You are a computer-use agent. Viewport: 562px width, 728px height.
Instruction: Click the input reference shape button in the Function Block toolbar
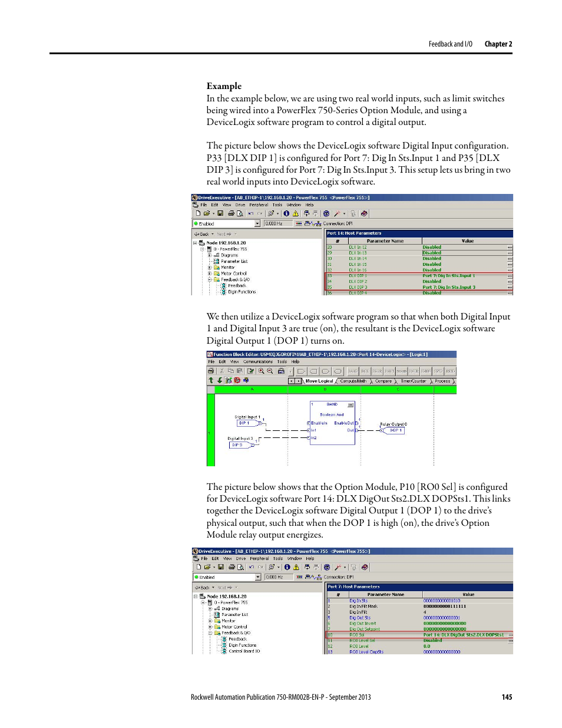click(x=300, y=371)
